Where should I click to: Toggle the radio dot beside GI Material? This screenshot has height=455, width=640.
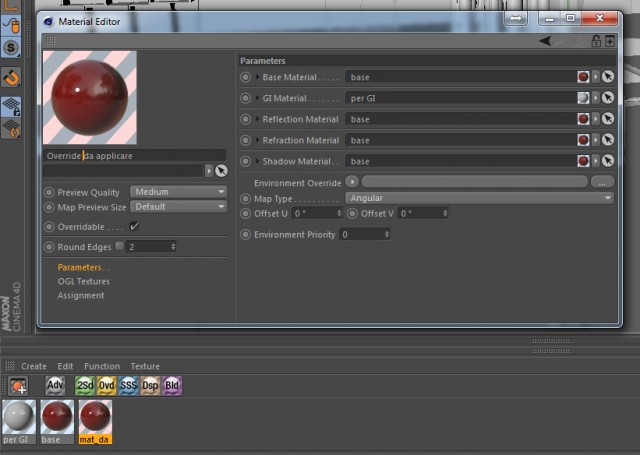[245, 98]
